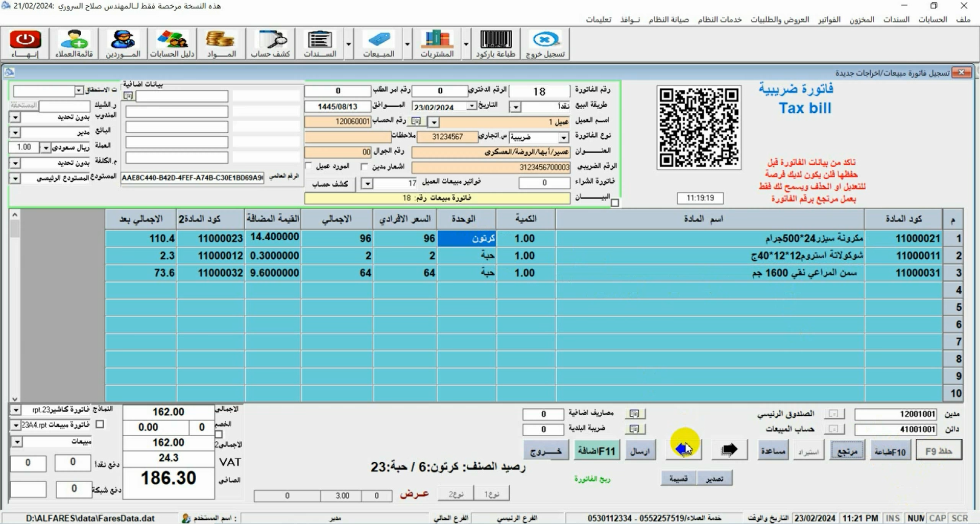
Task: Open the المستودع warehouse dropdown
Action: click(15, 179)
